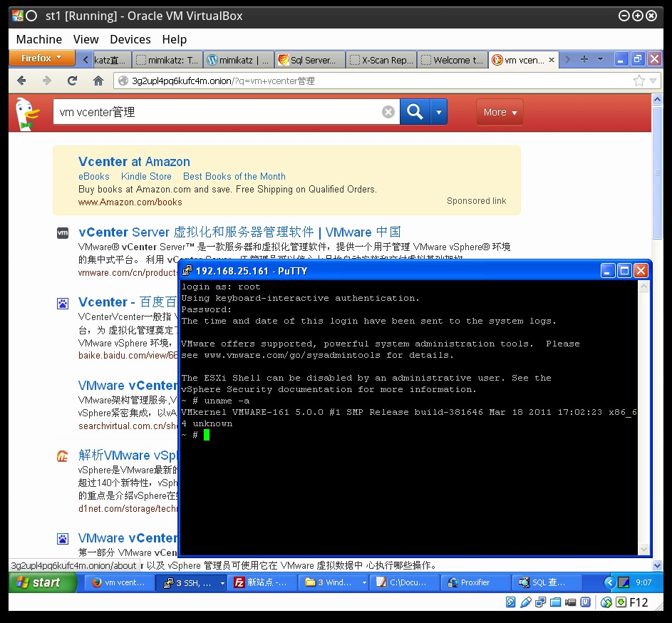Screen dimensions: 672x623
Task: Click the DuckDuckGo duck logo
Action: [x=26, y=113]
